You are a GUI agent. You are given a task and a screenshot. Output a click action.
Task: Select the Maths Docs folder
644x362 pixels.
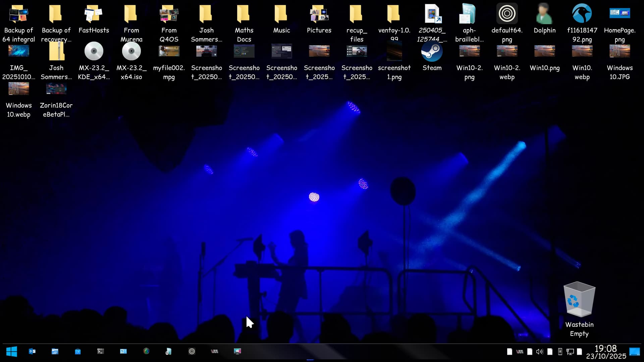pyautogui.click(x=244, y=23)
